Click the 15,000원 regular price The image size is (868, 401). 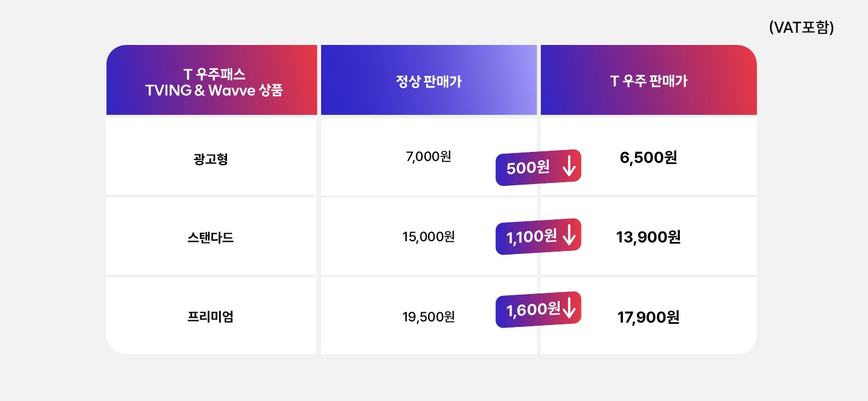(429, 237)
